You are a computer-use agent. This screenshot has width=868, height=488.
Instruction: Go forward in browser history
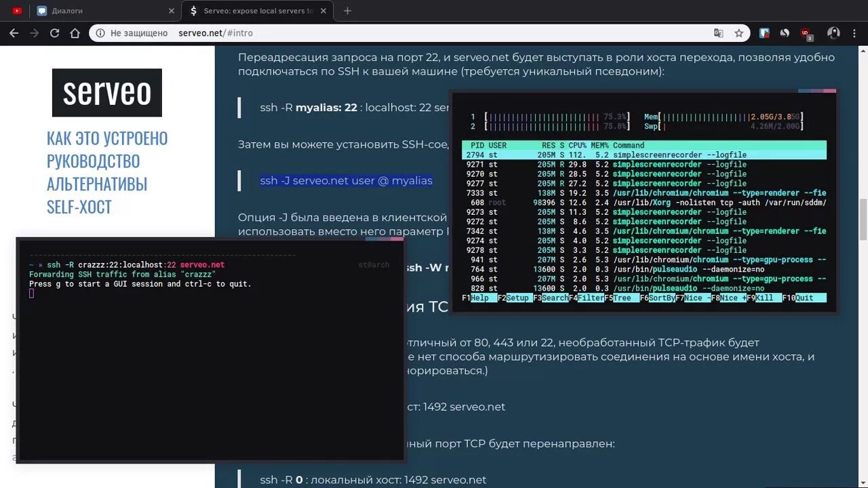[x=34, y=33]
